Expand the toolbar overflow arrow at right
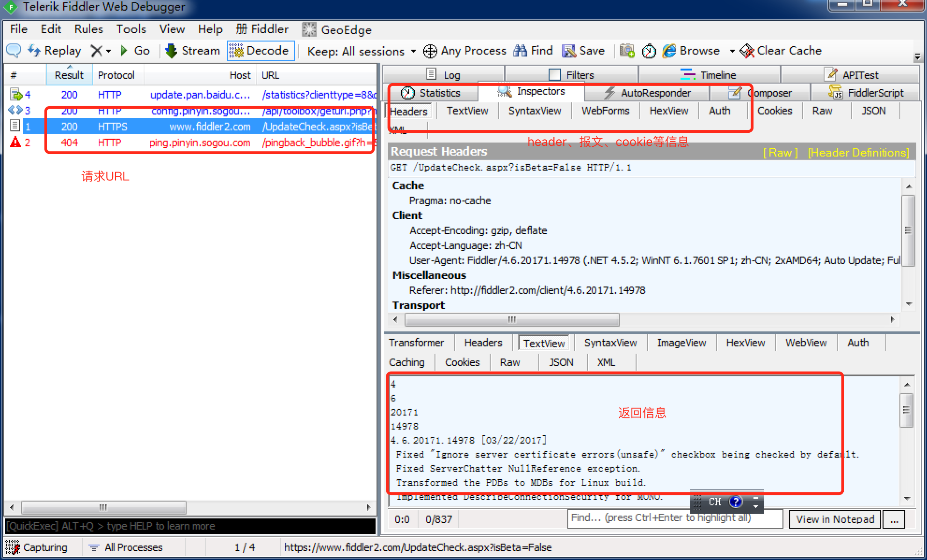The height and width of the screenshot is (560, 927). (x=918, y=57)
